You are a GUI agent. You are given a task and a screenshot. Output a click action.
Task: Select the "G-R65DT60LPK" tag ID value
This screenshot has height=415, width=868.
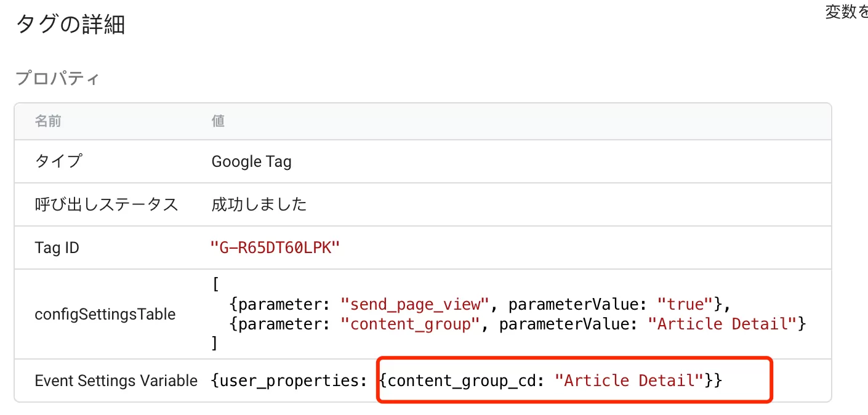click(275, 248)
